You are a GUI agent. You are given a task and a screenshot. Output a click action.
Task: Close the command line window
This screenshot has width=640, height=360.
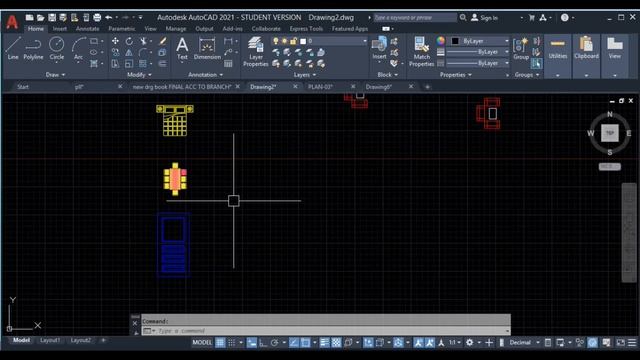(135, 323)
